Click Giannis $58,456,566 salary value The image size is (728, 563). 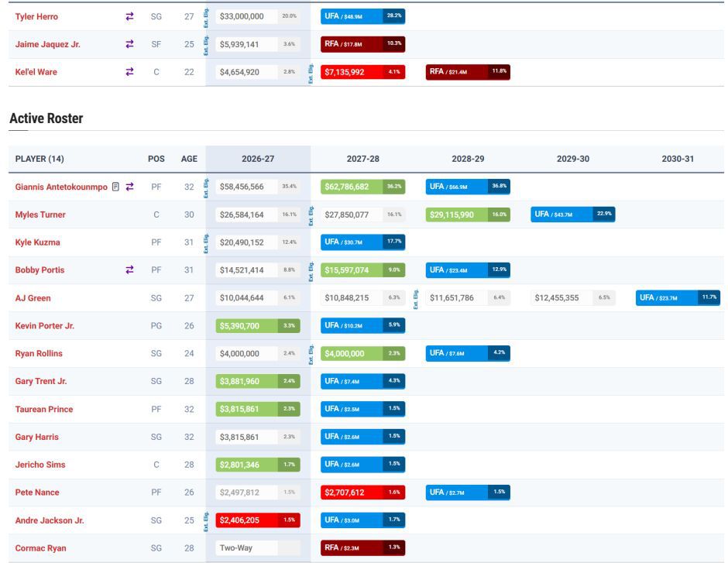pos(242,187)
